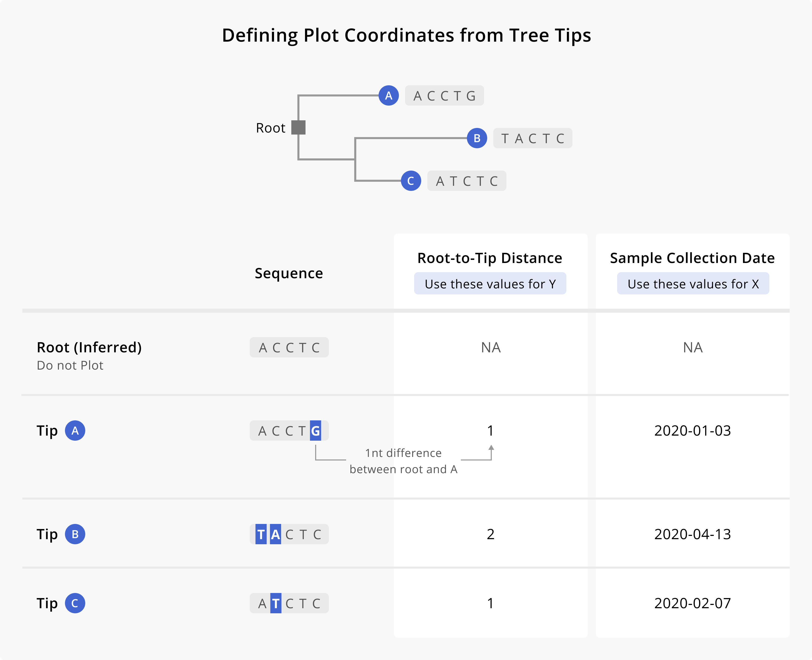Click the blue C circle in tree

(x=411, y=180)
